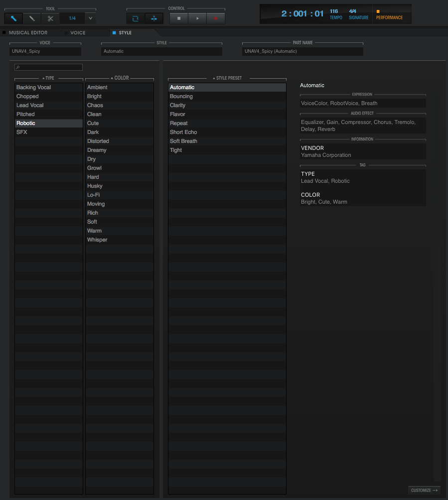The image size is (448, 500).
Task: Switch to the Voice tab
Action: coord(78,32)
